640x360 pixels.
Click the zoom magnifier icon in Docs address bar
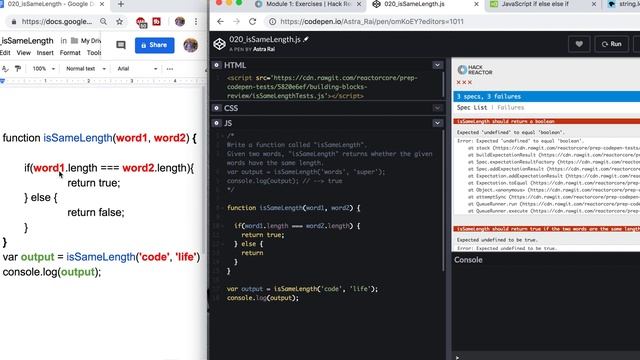104,22
